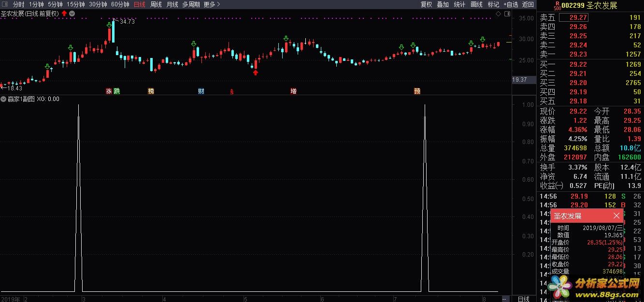Switch to 周线 weekly chart
Image resolution: width=644 pixels, height=302 pixels.
(x=156, y=4)
